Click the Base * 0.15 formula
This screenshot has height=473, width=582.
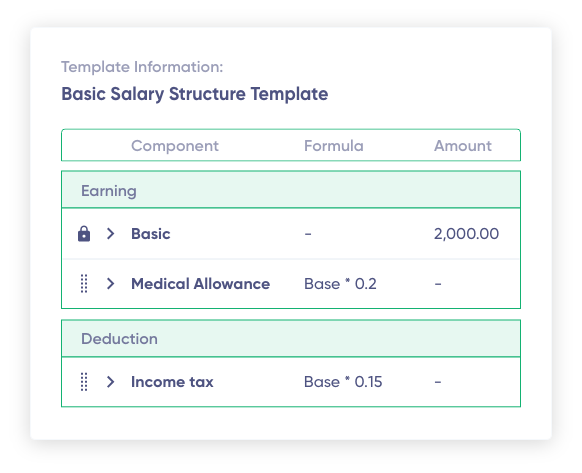(343, 382)
